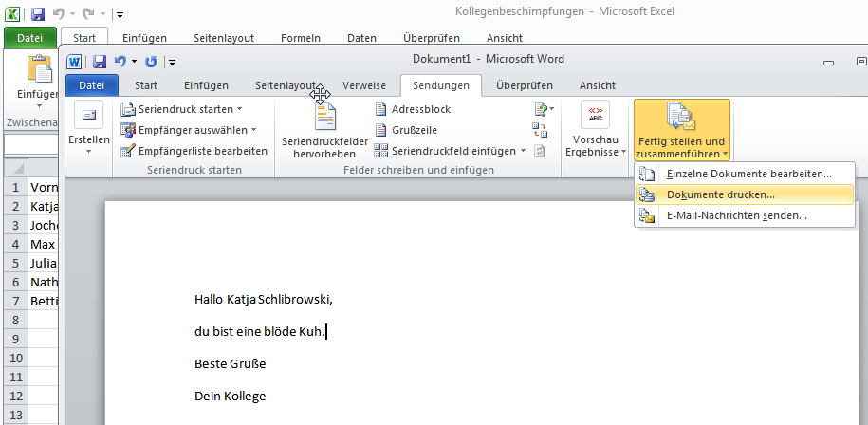Click the E-Mail-Nachrichten senden envelope icon
Screen dimensions: 868x425
pyautogui.click(x=647, y=216)
